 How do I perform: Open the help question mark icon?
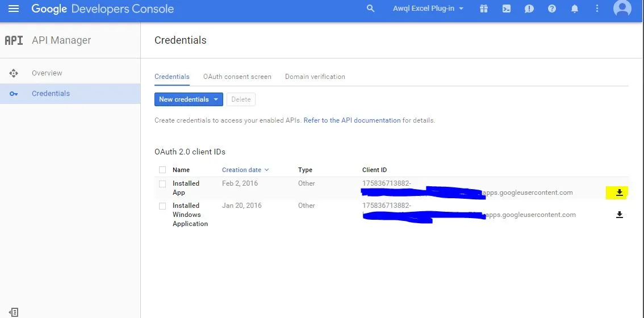tap(551, 9)
